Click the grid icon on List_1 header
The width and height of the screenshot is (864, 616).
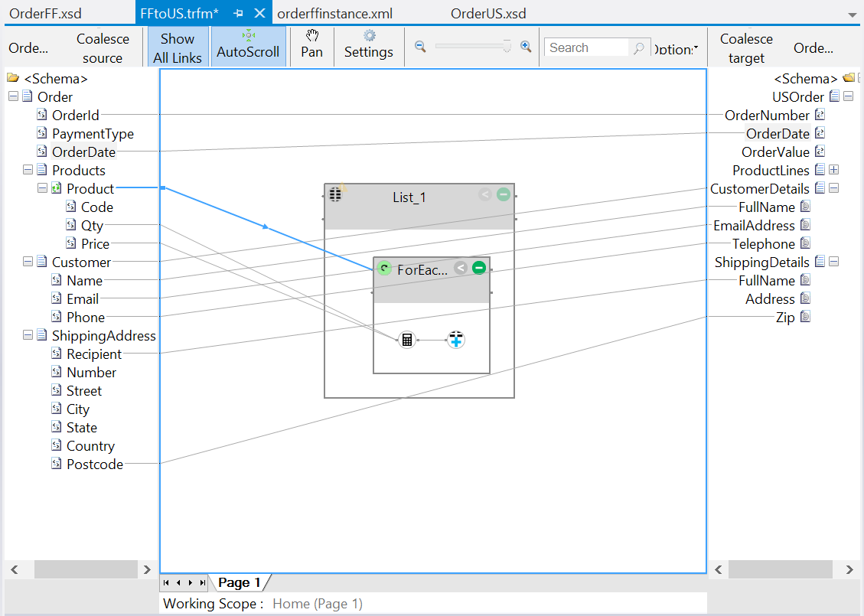pyautogui.click(x=334, y=194)
